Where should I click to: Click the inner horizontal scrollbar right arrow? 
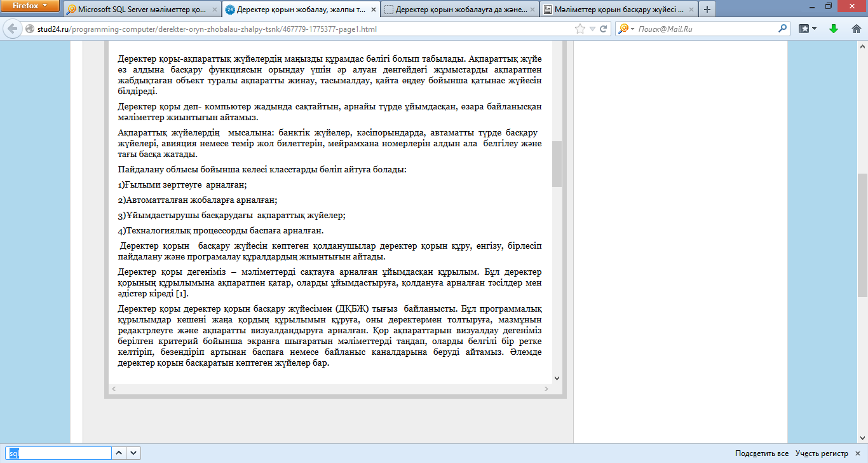546,389
